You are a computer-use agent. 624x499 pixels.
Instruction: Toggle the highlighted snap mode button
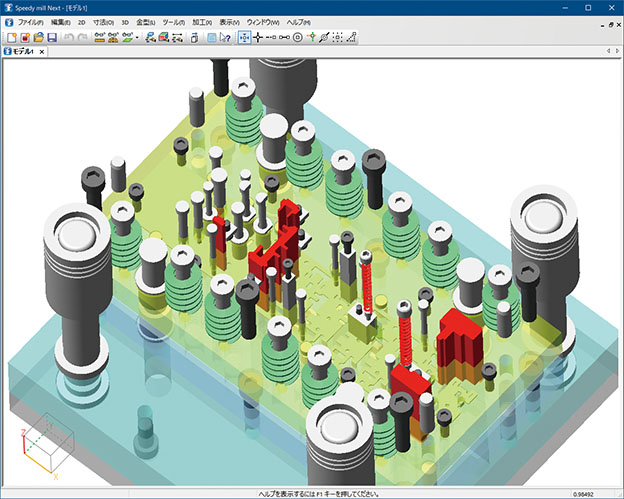click(x=244, y=37)
